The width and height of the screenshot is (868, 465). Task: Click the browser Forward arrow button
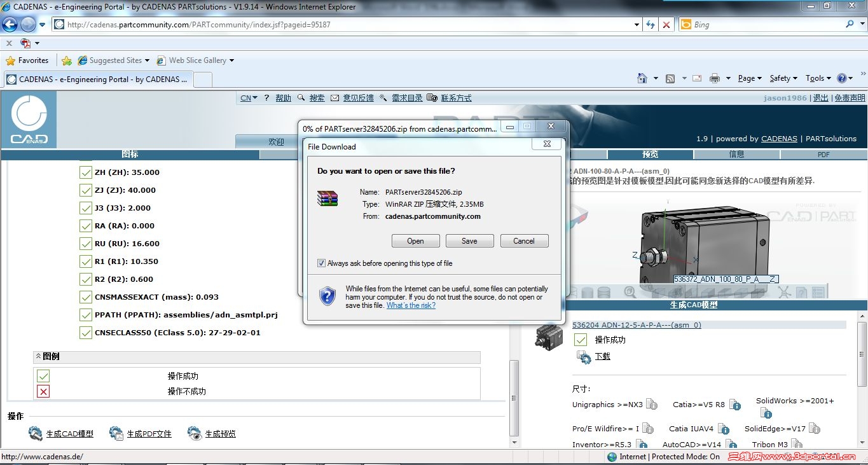28,25
